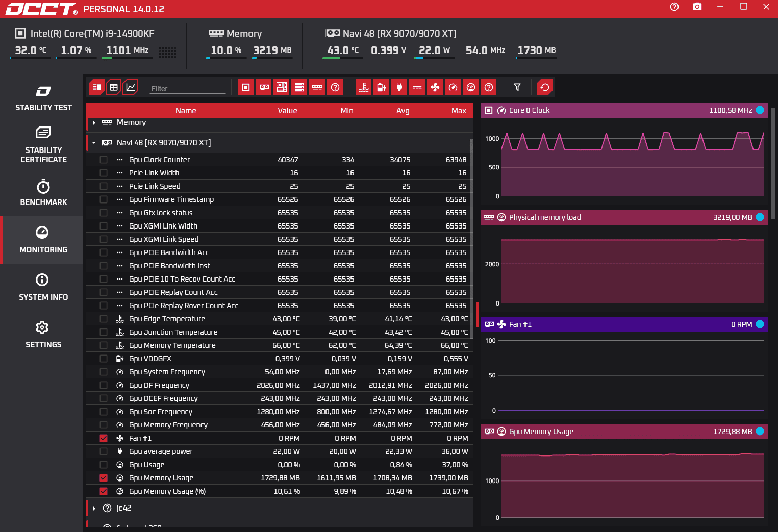The width and height of the screenshot is (778, 532).
Task: Open info for Core 0 Clock graph
Action: pos(760,110)
